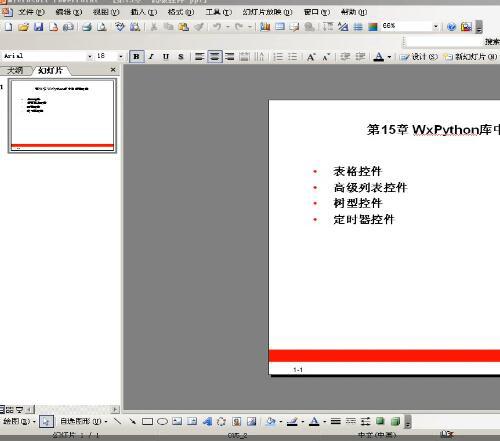
Task: Toggle text Shadow formatting
Action: [181, 57]
